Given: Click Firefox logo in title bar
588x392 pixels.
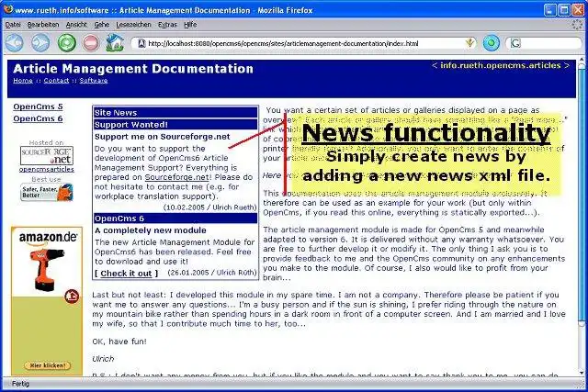Looking at the screenshot, I should coord(8,8).
